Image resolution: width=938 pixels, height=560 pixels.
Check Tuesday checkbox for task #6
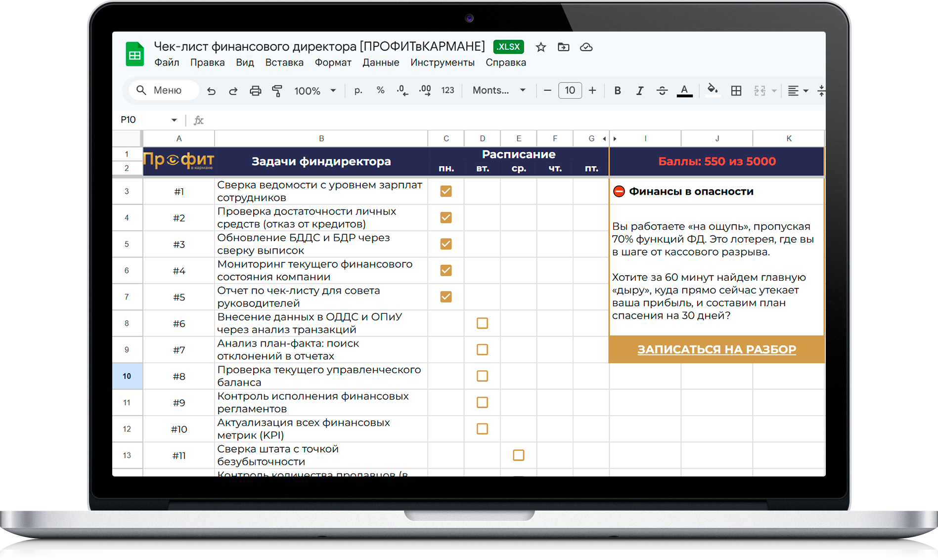(482, 323)
